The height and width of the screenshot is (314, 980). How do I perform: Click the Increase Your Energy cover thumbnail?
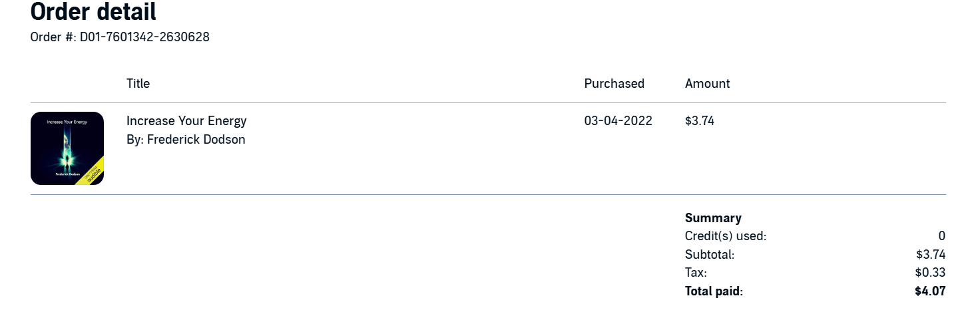[67, 148]
